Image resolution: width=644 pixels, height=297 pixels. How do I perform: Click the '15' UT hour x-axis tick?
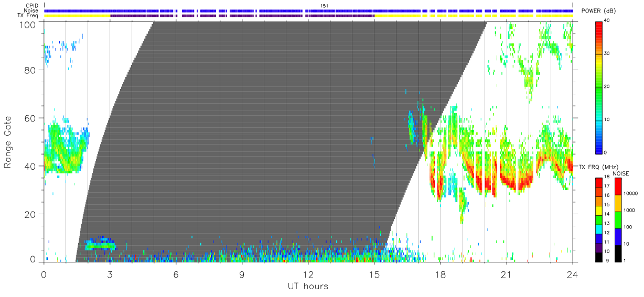pos(374,274)
